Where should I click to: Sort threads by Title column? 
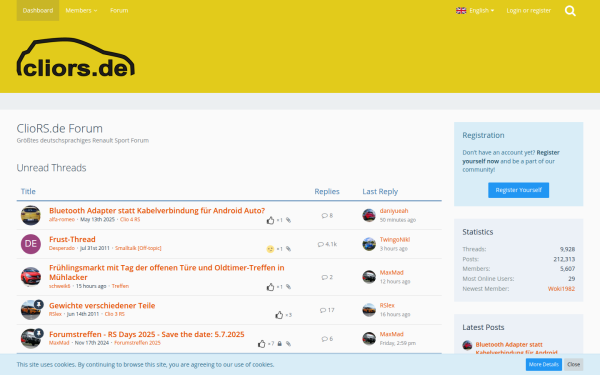coord(28,191)
